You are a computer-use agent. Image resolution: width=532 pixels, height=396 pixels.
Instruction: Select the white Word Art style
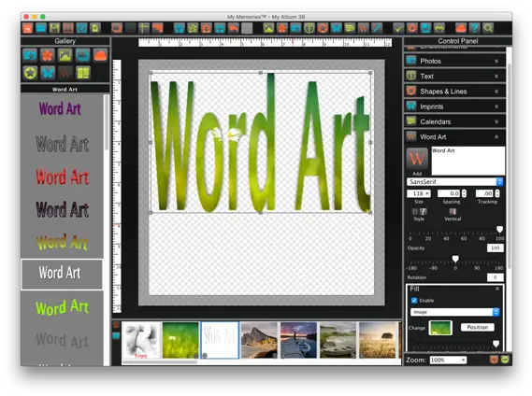[x=62, y=275]
